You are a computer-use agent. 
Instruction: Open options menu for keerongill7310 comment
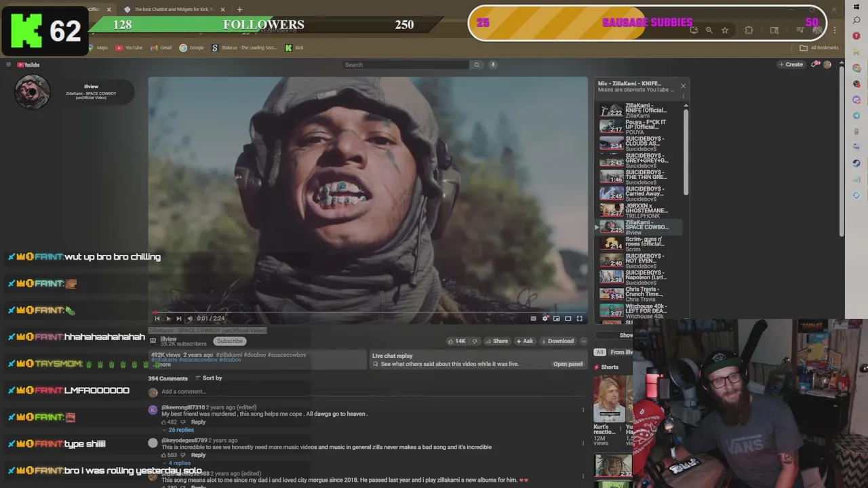[x=583, y=410]
